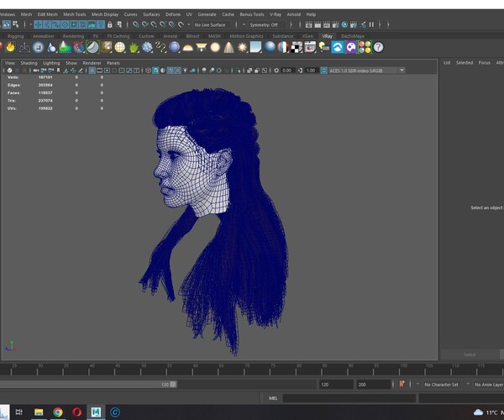Click the List item in Attribute Editor

447,63
